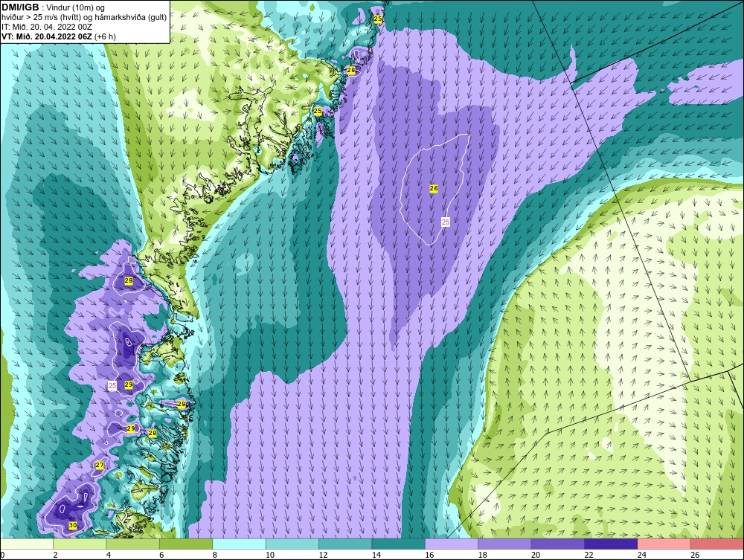This screenshot has width=744, height=560.
Task: Click the 8–10 m/s light cyan legend swatch
Action: click(x=239, y=544)
